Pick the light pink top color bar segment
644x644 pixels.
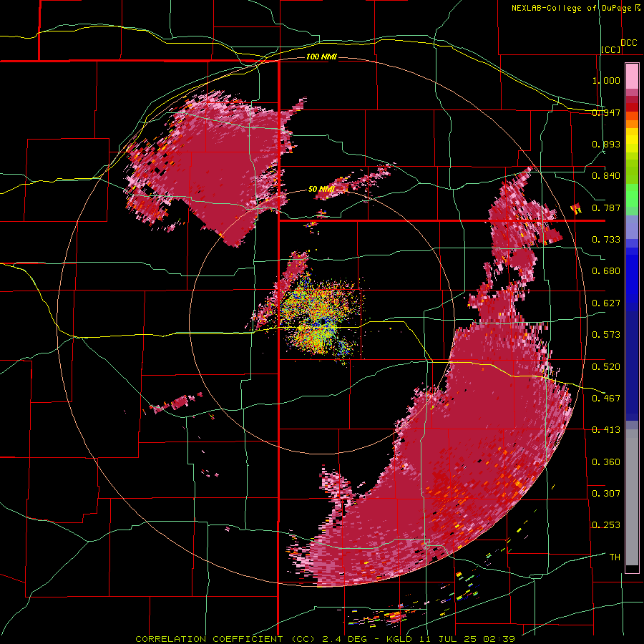[632, 76]
